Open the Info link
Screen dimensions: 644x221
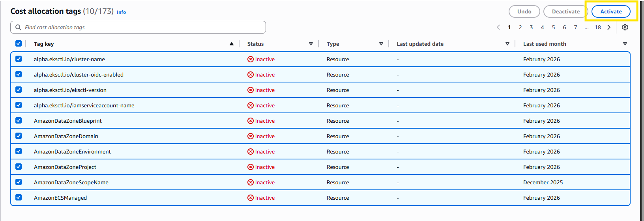[121, 12]
